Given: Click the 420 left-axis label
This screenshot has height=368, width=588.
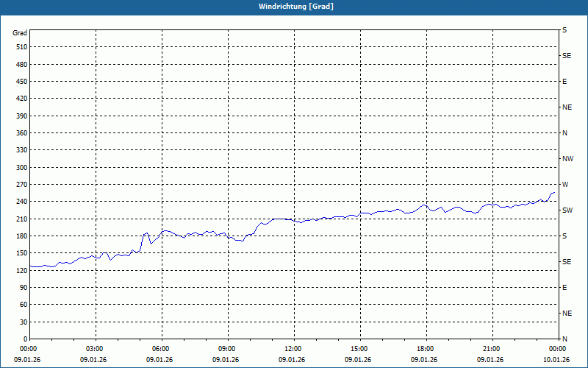Looking at the screenshot, I should [x=22, y=99].
